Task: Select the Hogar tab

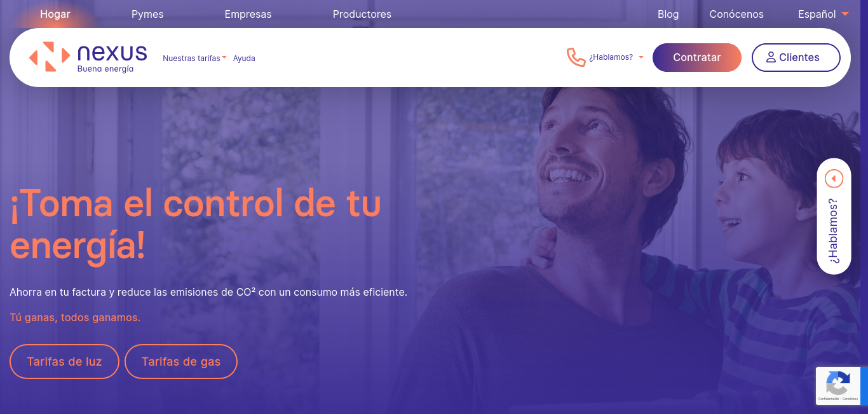Action: coord(55,14)
